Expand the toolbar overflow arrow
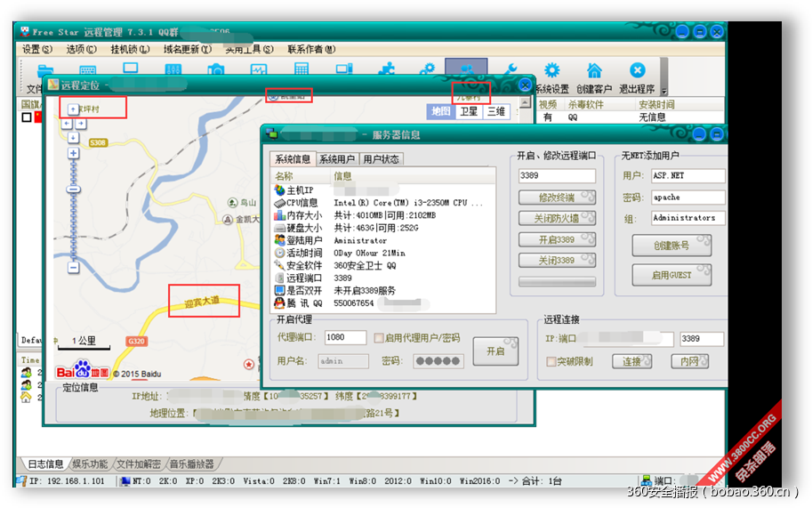This screenshot has height=508, width=812. [x=663, y=91]
